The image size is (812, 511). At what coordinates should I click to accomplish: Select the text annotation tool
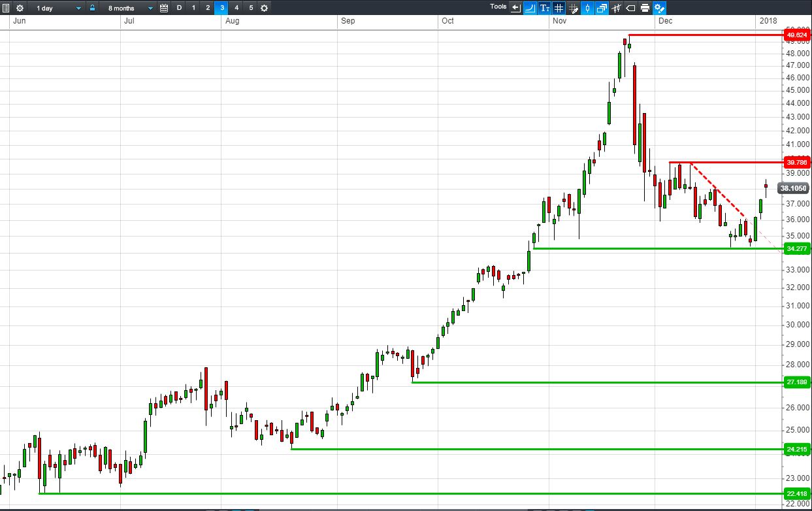(x=545, y=8)
